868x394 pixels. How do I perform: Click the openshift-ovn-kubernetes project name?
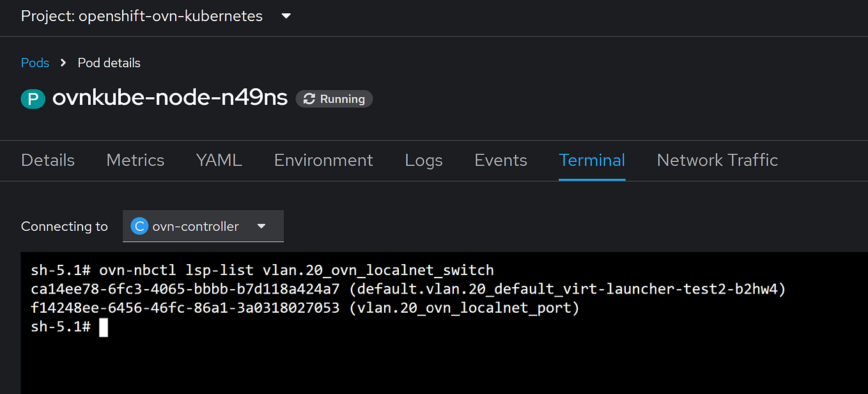[170, 16]
